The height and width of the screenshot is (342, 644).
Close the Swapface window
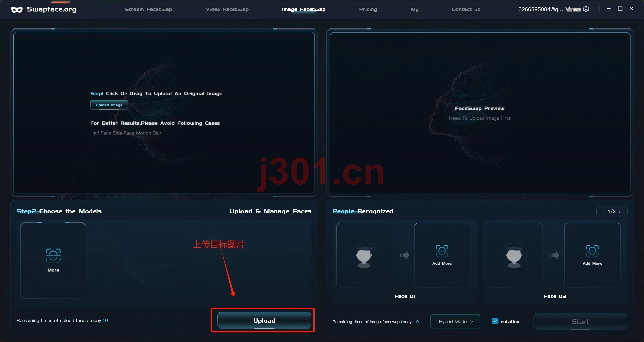[x=632, y=9]
